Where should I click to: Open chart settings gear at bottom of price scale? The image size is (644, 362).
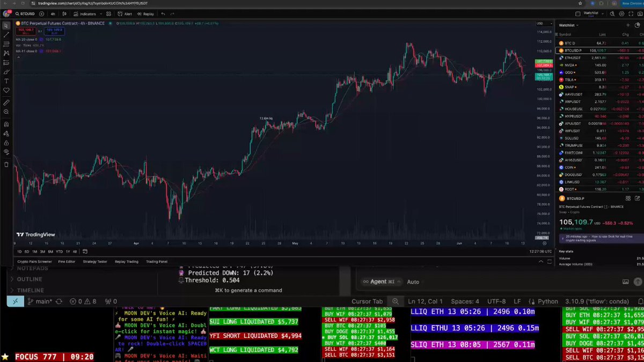click(x=544, y=243)
